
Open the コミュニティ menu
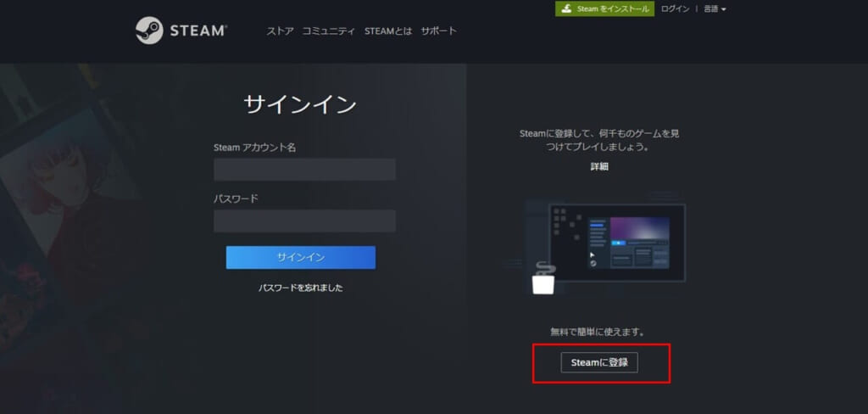pos(328,31)
